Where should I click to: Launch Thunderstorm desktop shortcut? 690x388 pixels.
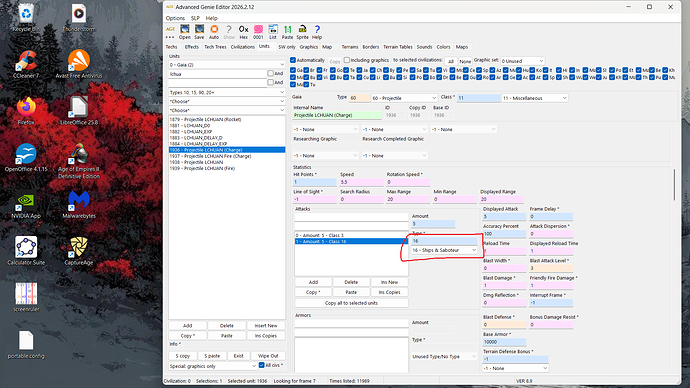tap(79, 18)
